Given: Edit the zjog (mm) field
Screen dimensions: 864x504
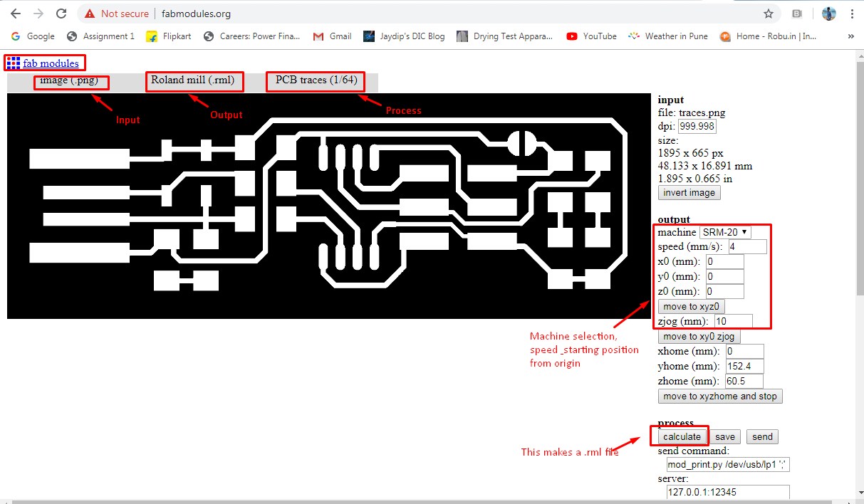Looking at the screenshot, I should [x=733, y=322].
